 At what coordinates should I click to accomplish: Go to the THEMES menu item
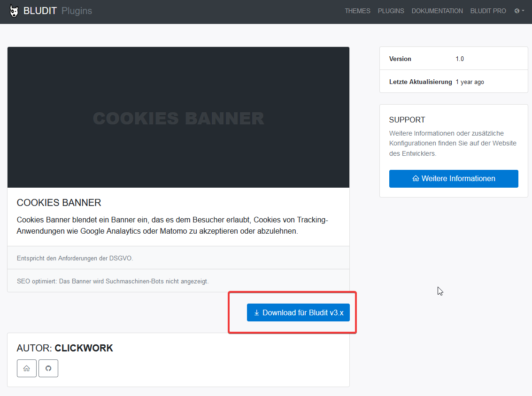tap(357, 11)
